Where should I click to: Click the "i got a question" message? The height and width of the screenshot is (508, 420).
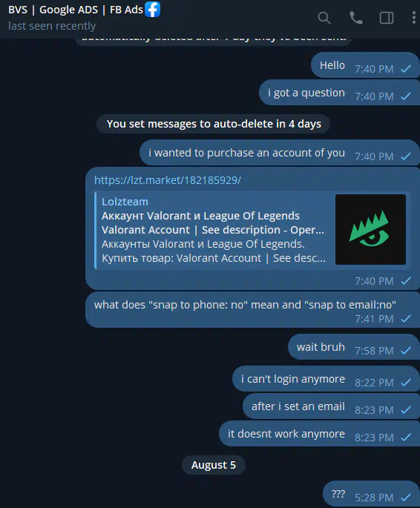click(339, 93)
